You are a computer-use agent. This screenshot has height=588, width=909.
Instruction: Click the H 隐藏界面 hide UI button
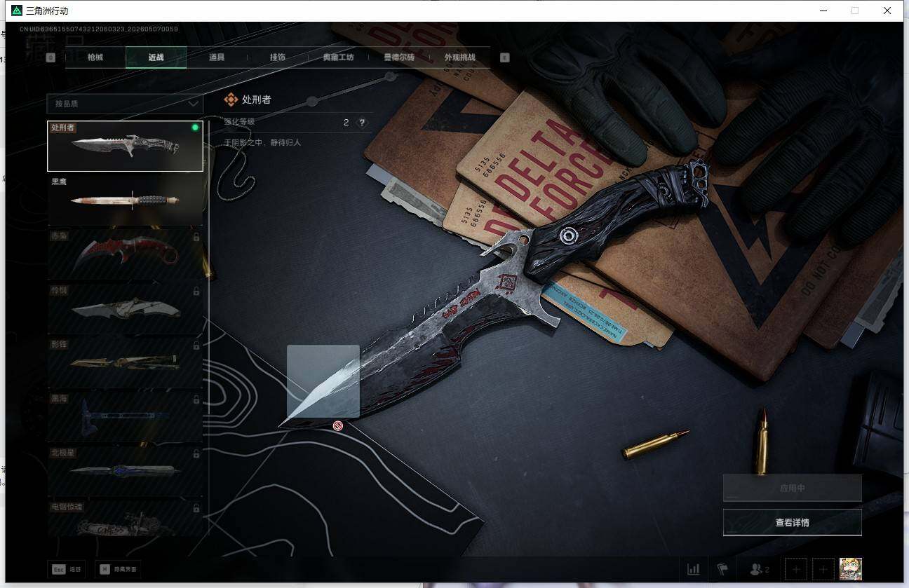click(118, 570)
